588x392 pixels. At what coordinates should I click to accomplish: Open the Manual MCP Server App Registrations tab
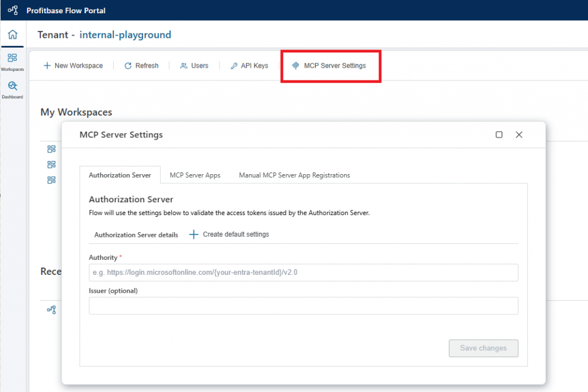294,175
